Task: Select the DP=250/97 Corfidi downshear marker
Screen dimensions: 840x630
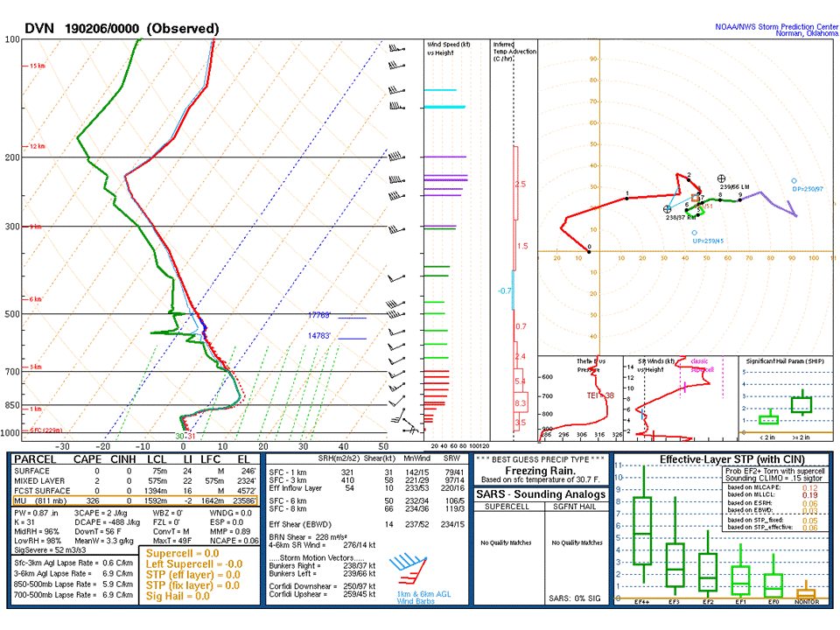Action: (x=794, y=181)
